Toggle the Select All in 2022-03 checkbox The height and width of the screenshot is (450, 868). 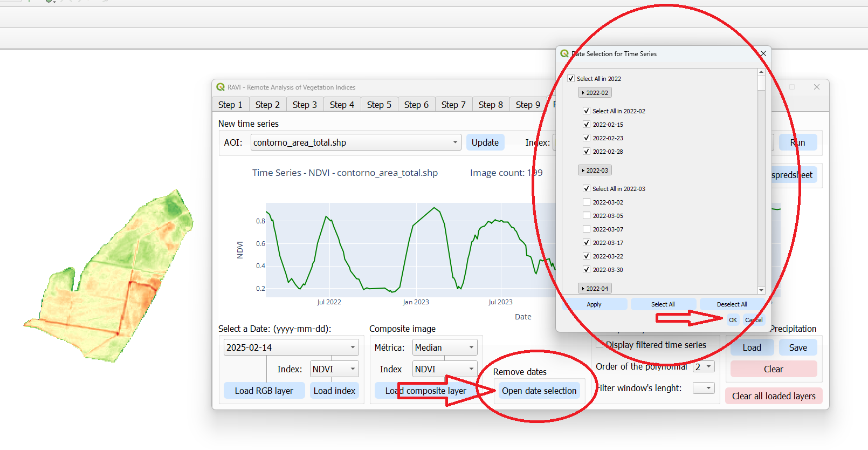(x=587, y=189)
